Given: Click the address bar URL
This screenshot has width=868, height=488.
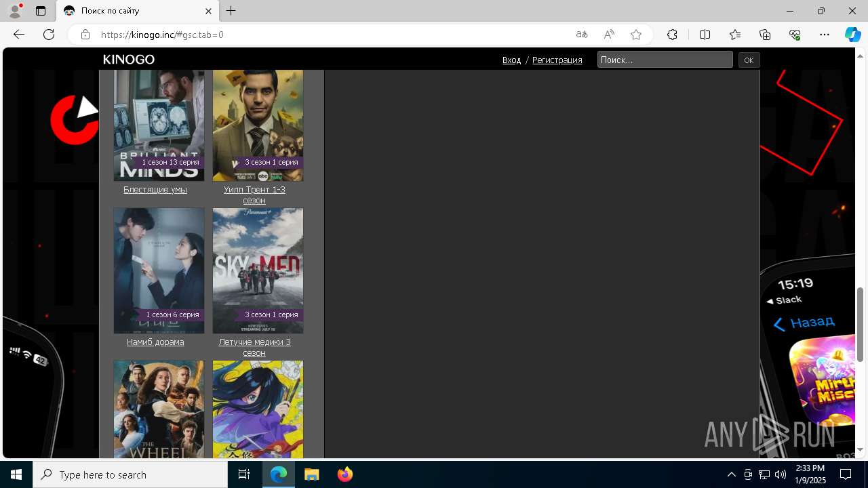Looking at the screenshot, I should pos(162,35).
